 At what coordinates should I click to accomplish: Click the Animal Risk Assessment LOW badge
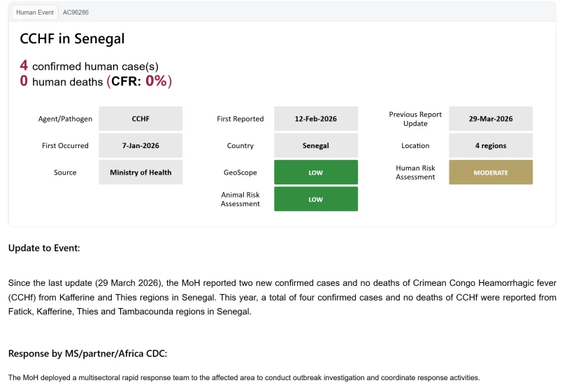click(316, 199)
